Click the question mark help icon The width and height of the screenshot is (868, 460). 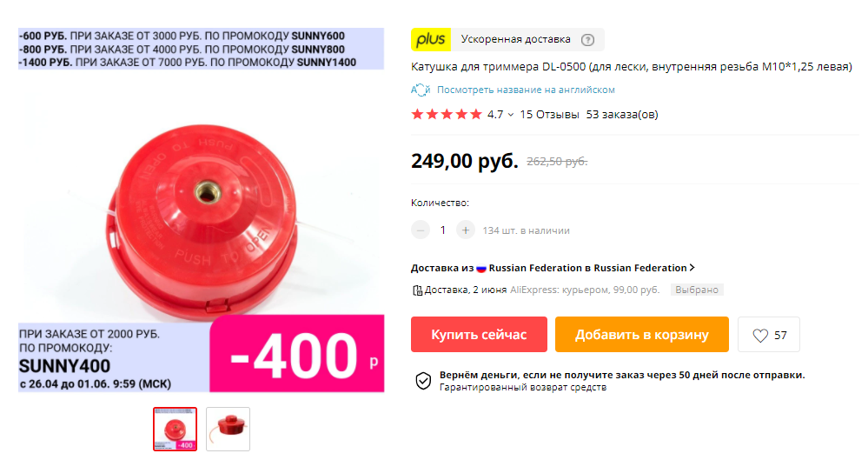pos(587,40)
